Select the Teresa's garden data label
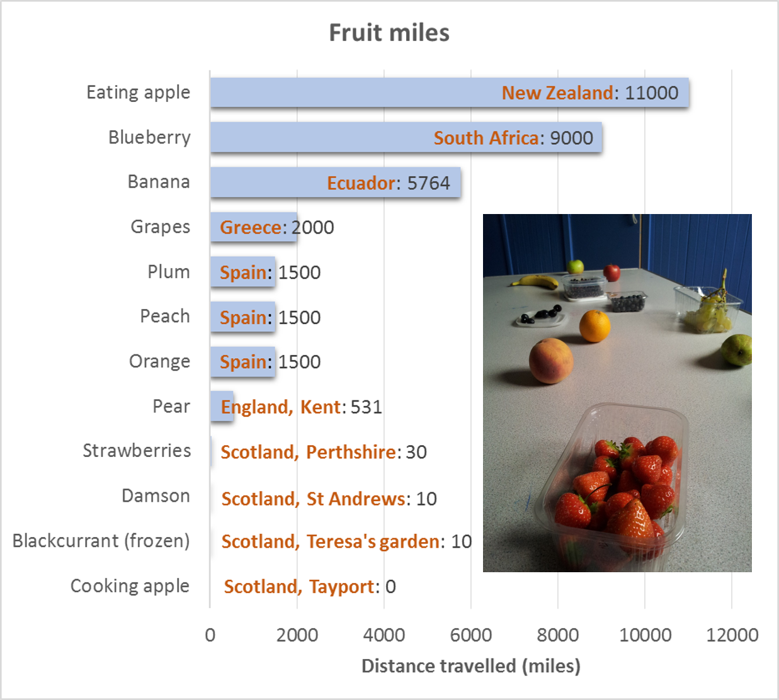Viewport: 779px width, 700px height. [346, 541]
